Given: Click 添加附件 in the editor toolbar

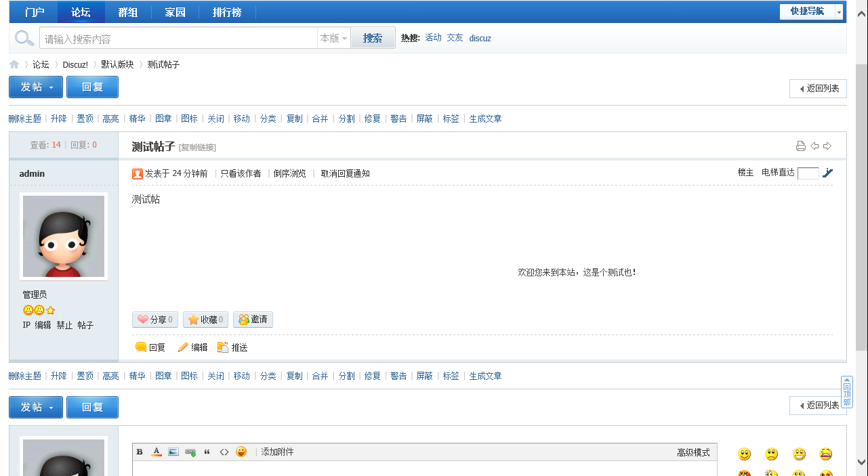Looking at the screenshot, I should click(278, 452).
